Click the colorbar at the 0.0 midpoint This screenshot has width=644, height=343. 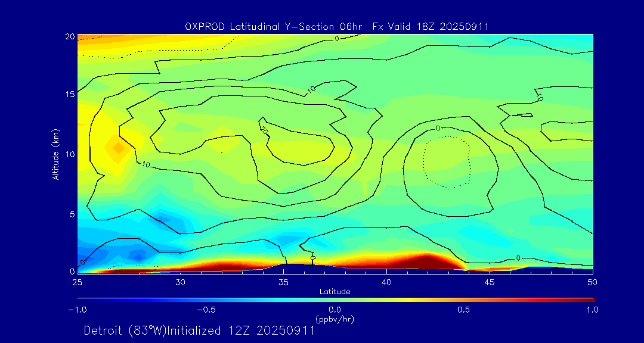[335, 300]
